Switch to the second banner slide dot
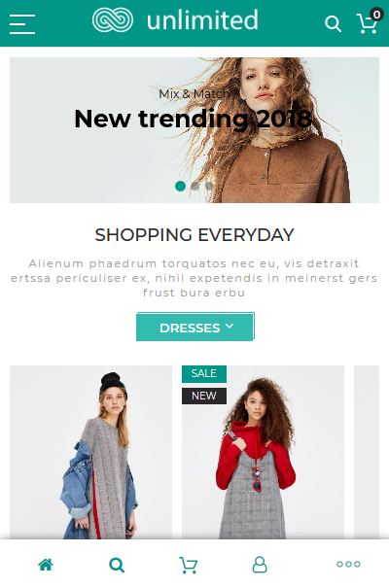Image resolution: width=389 pixels, height=588 pixels. pyautogui.click(x=195, y=186)
